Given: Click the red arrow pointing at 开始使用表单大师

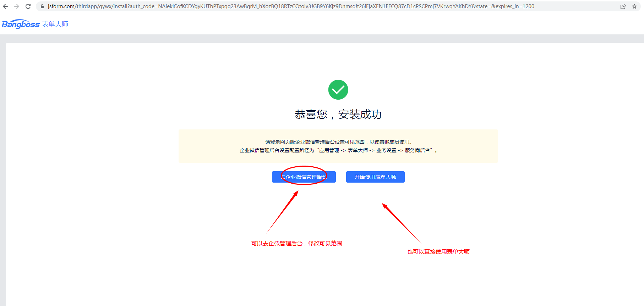Looking at the screenshot, I should pyautogui.click(x=401, y=223).
